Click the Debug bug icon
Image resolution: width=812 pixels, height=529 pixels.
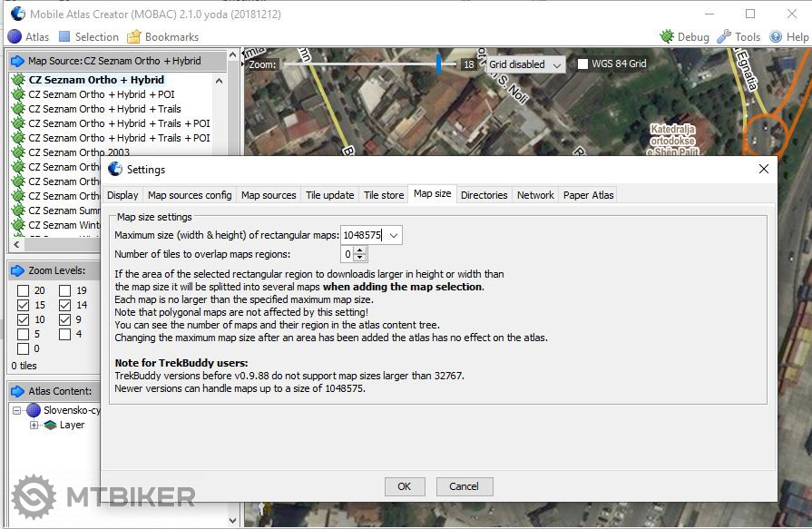point(667,37)
